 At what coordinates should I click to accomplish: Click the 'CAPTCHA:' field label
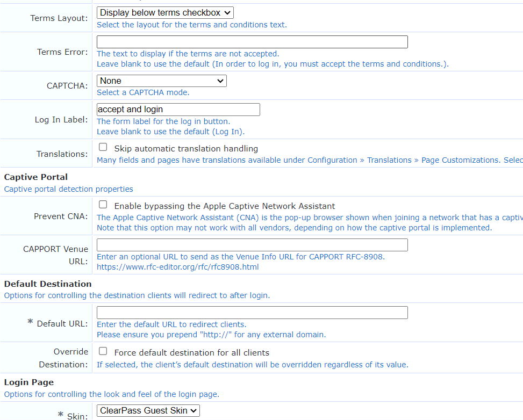coord(67,86)
